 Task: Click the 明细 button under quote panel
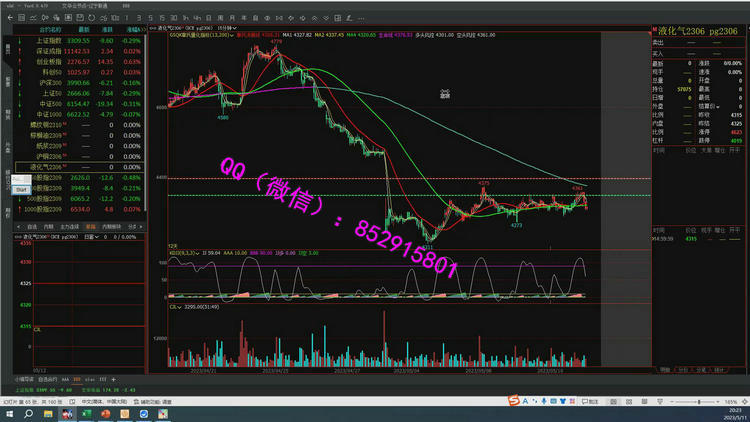point(664,370)
